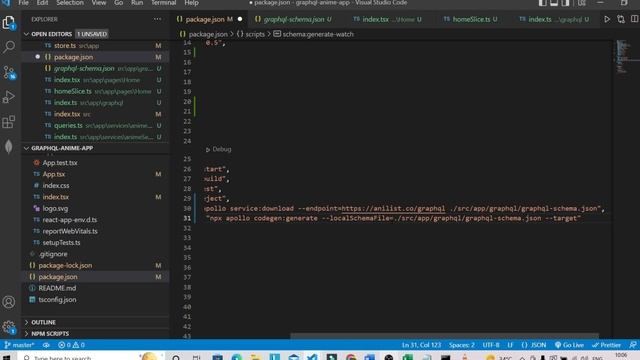Viewport: 640px width, 360px height.
Task: Open logo.svg in file tree
Action: (96, 209)
